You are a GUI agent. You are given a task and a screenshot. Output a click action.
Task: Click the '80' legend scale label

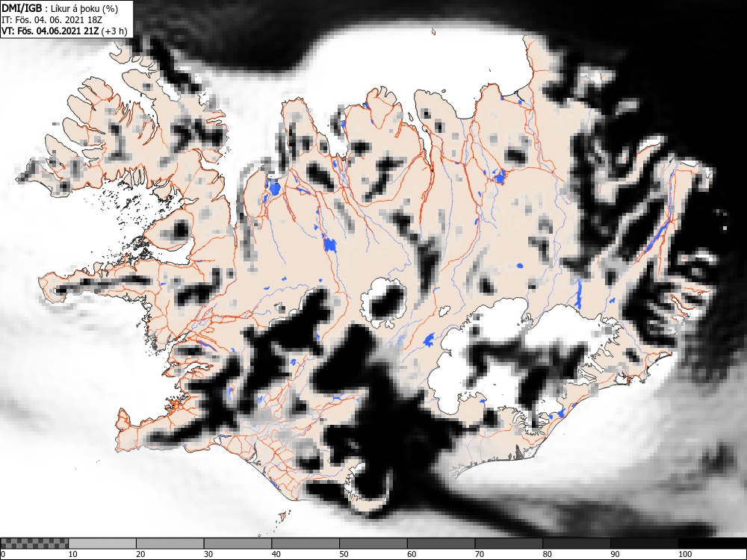coord(547,554)
